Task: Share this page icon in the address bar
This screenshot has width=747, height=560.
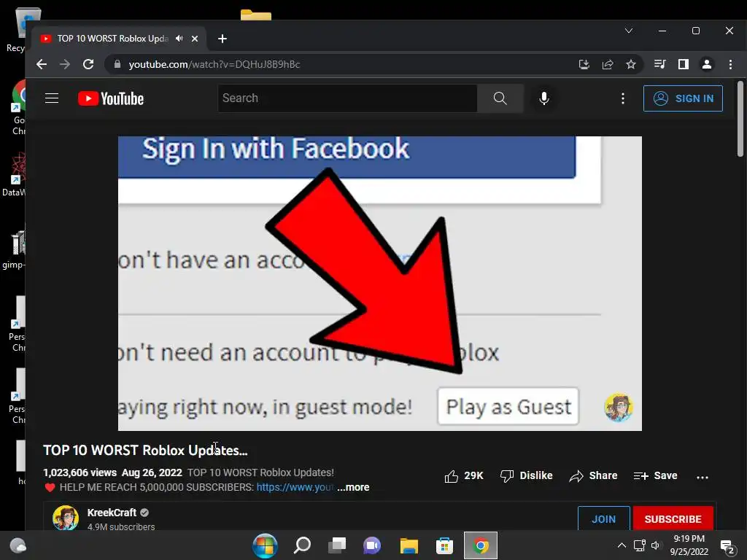Action: click(608, 64)
